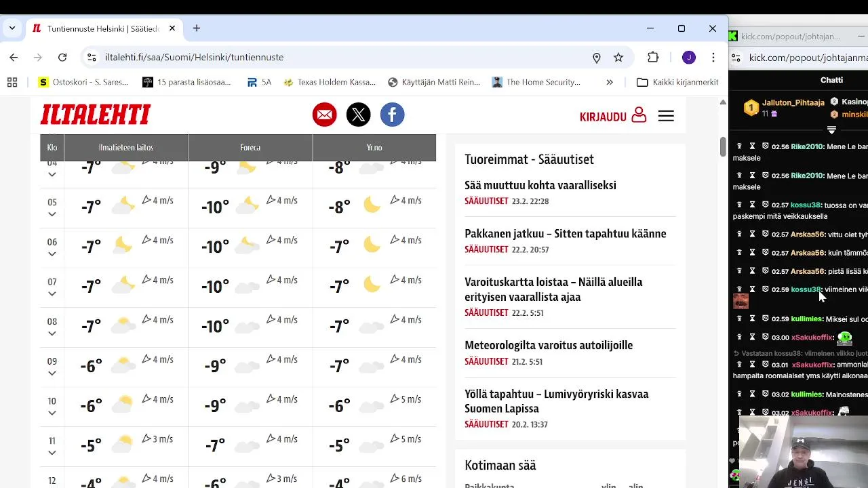Click xSakukoffix username at 03.00
This screenshot has width=868, height=488.
tap(812, 338)
